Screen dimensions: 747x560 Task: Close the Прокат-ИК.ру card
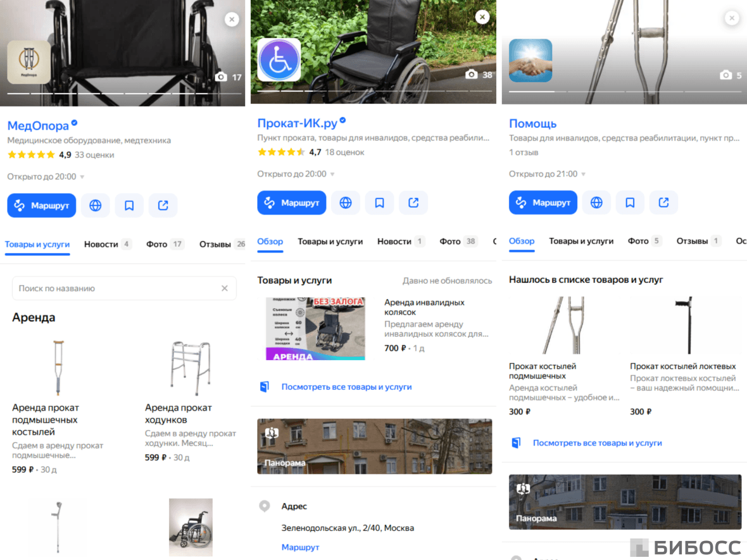pos(482,17)
